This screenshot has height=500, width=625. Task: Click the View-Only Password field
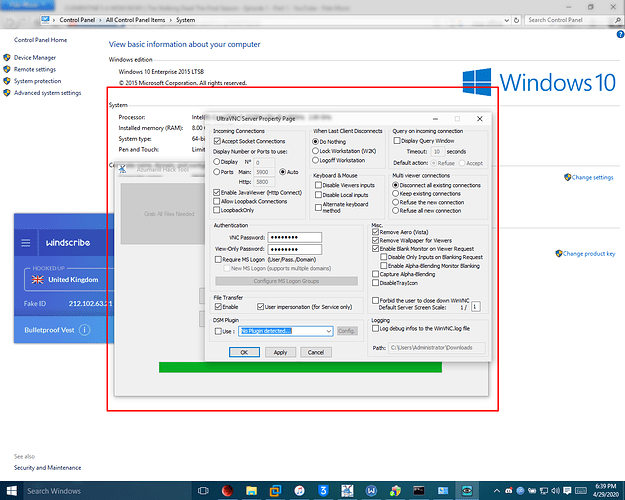tap(295, 250)
